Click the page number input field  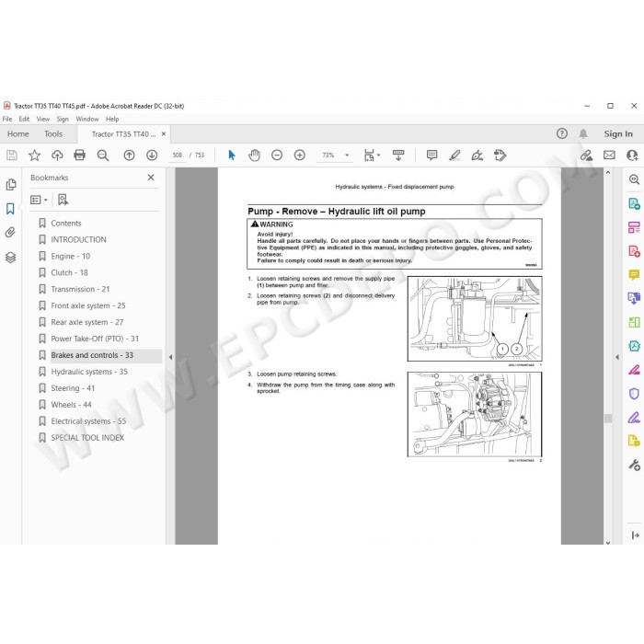tap(177, 155)
